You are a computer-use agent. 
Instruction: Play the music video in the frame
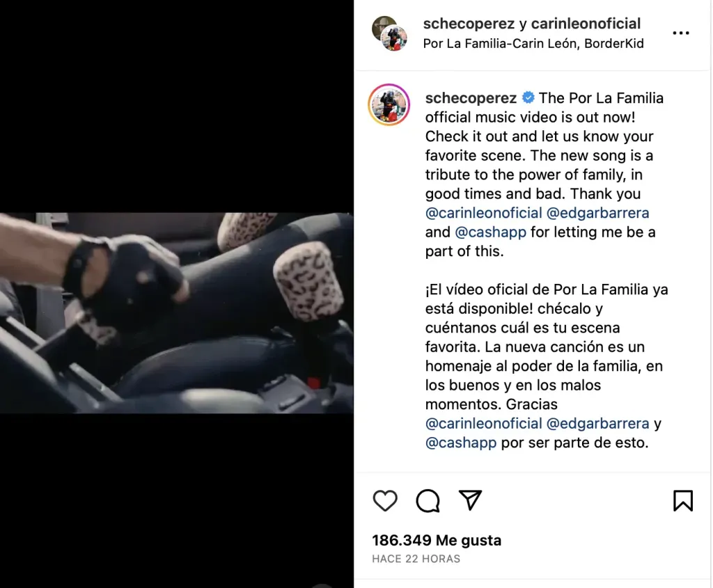click(176, 313)
